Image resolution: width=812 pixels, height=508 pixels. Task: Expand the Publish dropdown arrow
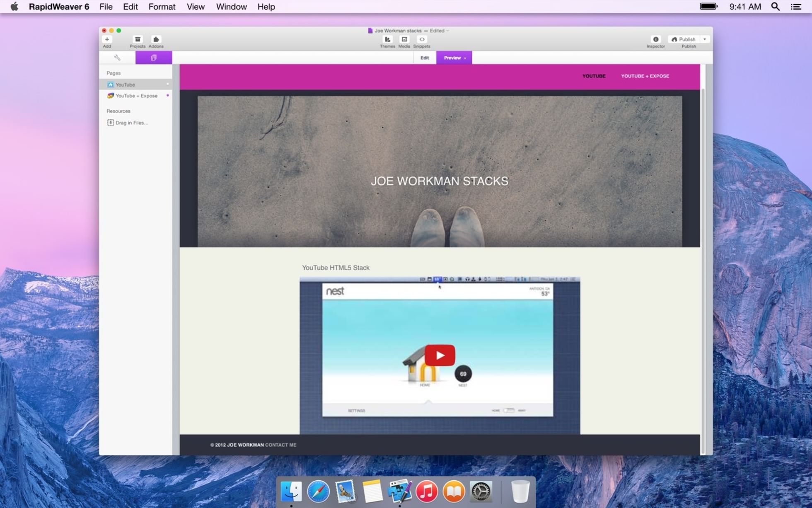[705, 39]
